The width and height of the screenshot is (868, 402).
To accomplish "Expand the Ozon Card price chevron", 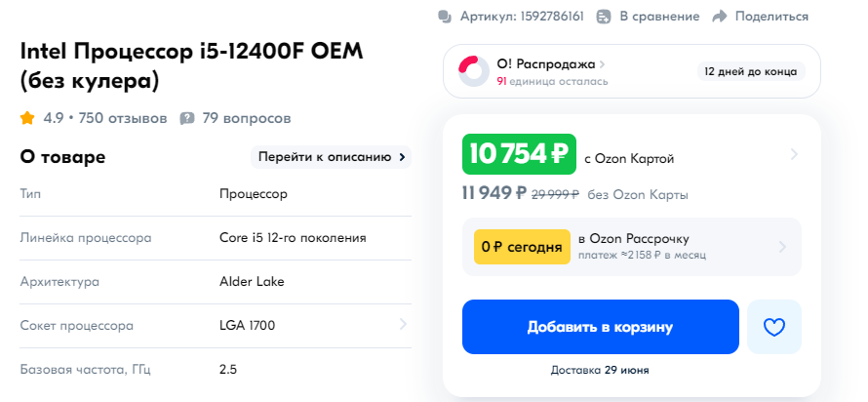I will click(794, 154).
